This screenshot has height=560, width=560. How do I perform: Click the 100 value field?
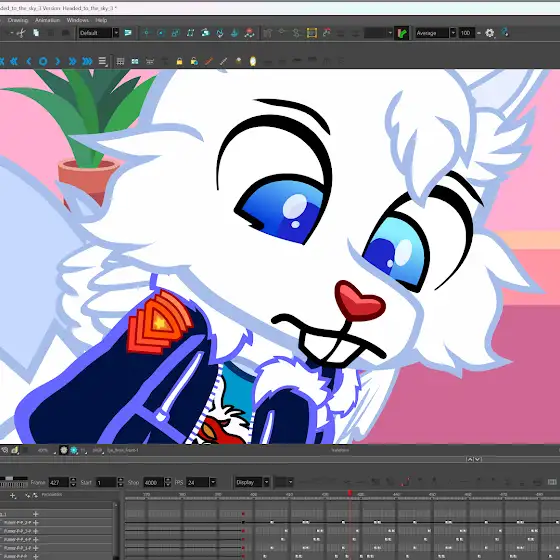(x=466, y=33)
